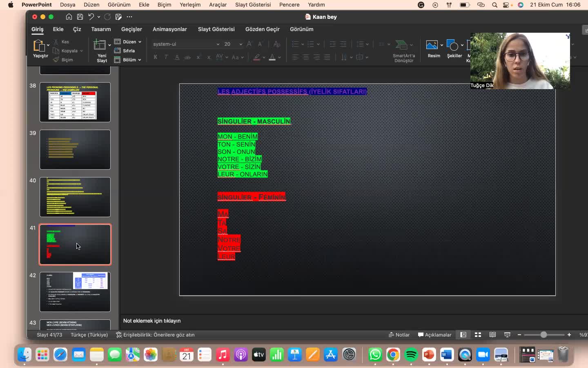
Task: Click the Home icon in title bar
Action: pos(69,17)
